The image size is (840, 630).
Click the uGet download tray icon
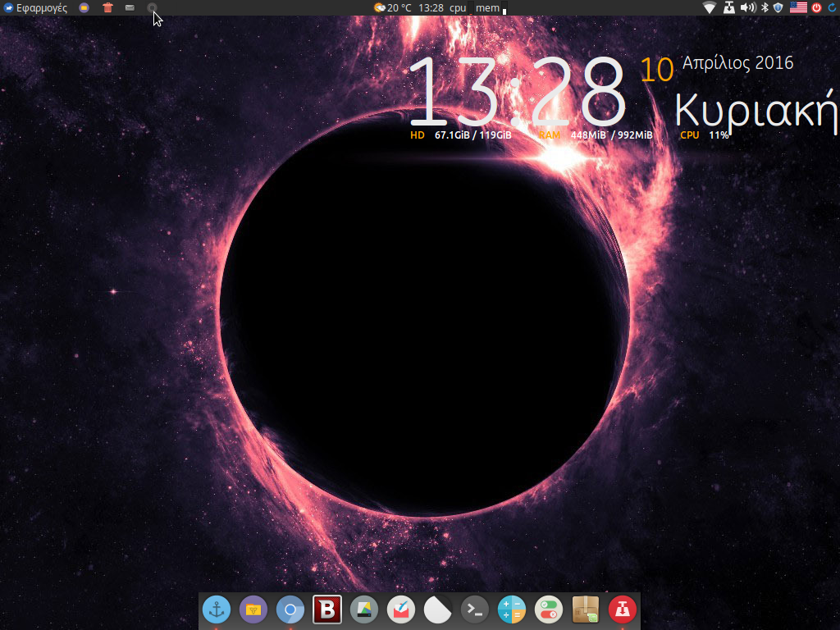point(729,7)
